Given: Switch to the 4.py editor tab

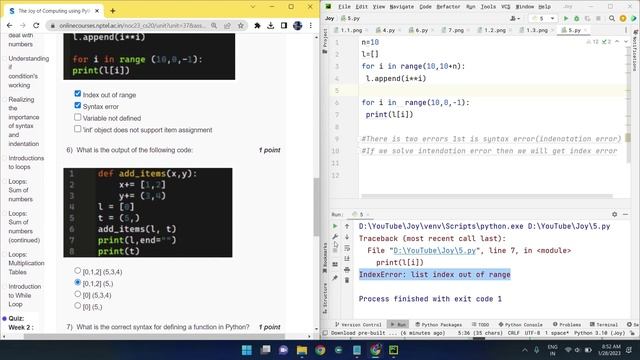Looking at the screenshot, I should point(386,30).
